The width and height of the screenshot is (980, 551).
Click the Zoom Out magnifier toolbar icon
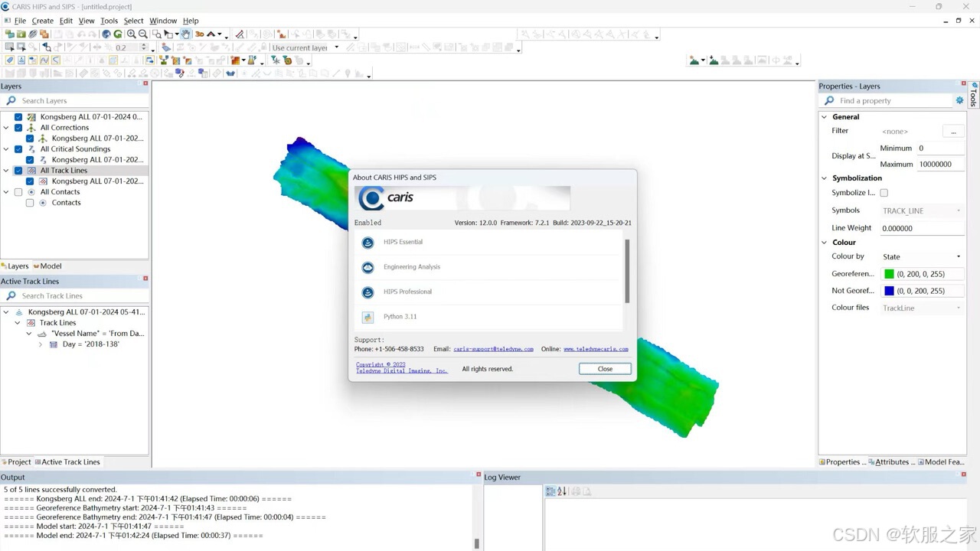click(x=143, y=34)
